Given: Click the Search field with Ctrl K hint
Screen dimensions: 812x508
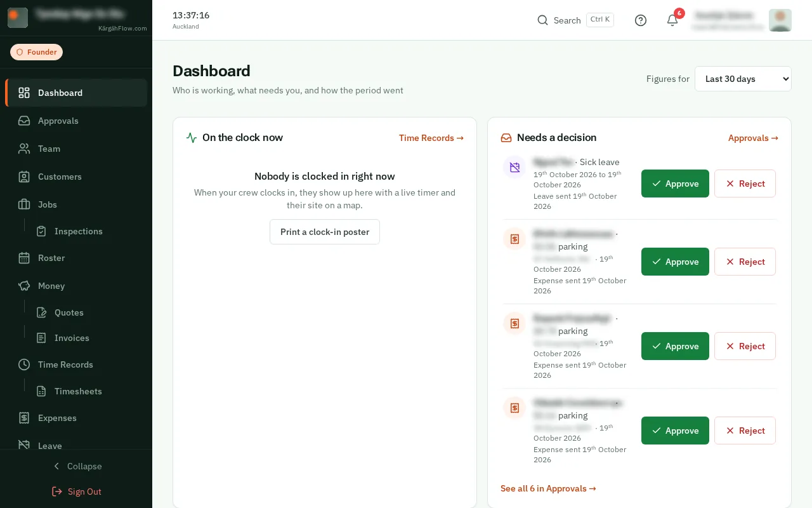Looking at the screenshot, I should [x=575, y=20].
